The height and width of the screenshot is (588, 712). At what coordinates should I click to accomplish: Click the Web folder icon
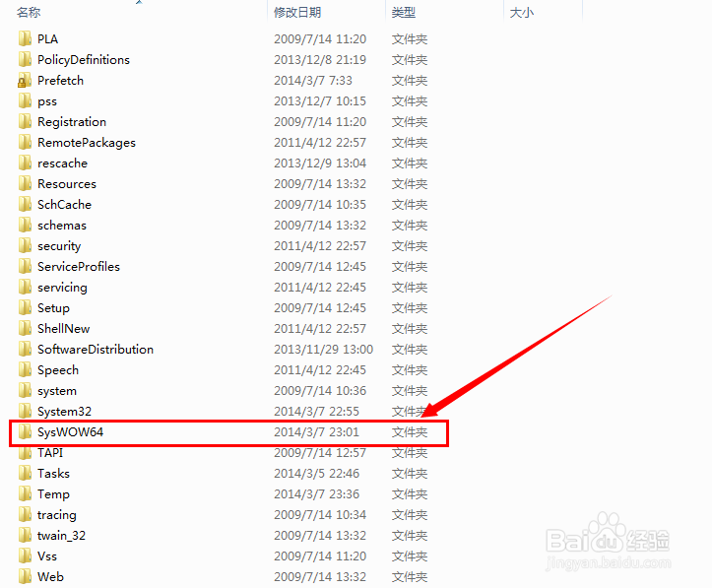(x=25, y=576)
